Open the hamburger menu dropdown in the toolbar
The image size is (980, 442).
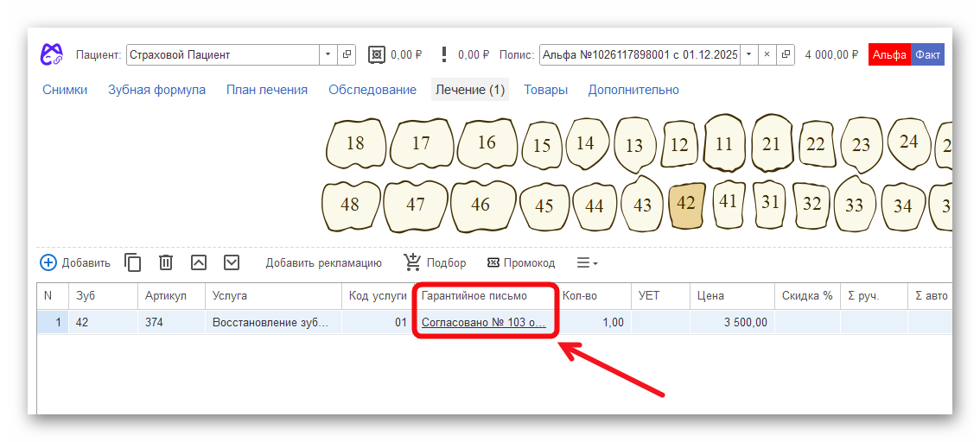tap(587, 263)
